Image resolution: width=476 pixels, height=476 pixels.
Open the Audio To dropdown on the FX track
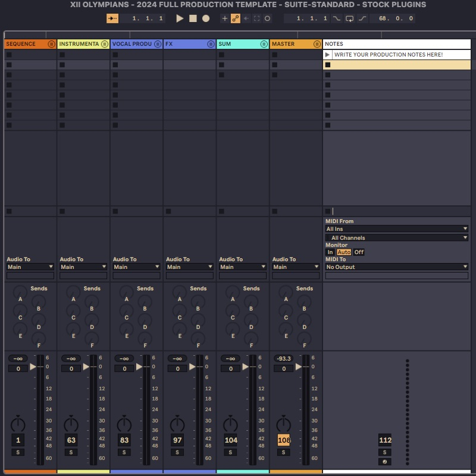click(189, 267)
